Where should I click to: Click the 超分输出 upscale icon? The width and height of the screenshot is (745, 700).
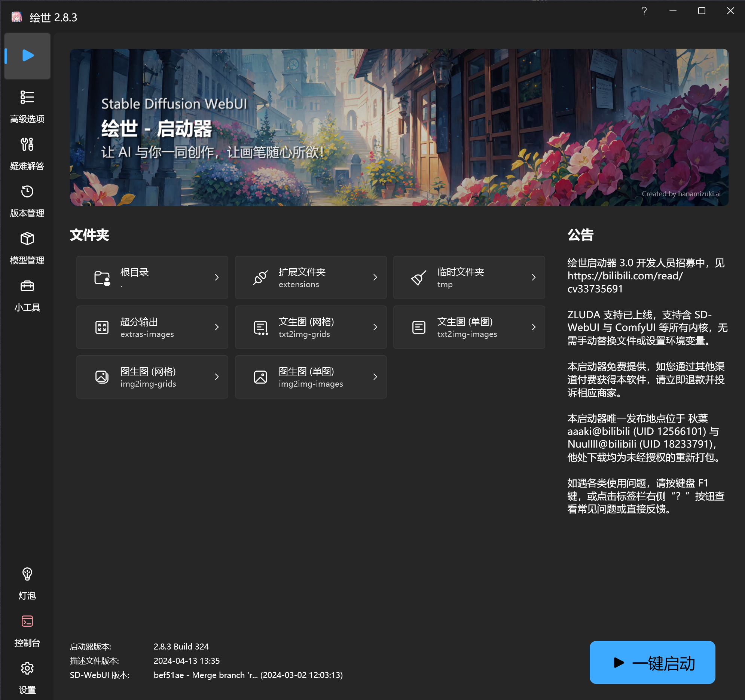coord(102,327)
